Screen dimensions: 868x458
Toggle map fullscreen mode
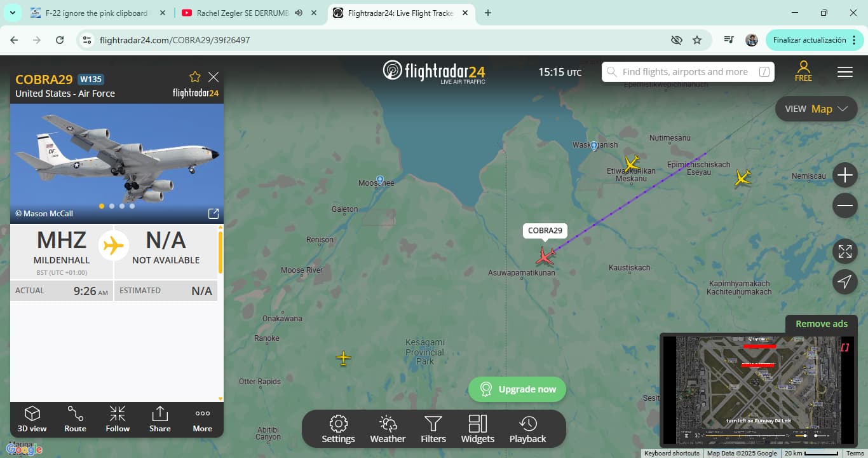click(x=845, y=251)
